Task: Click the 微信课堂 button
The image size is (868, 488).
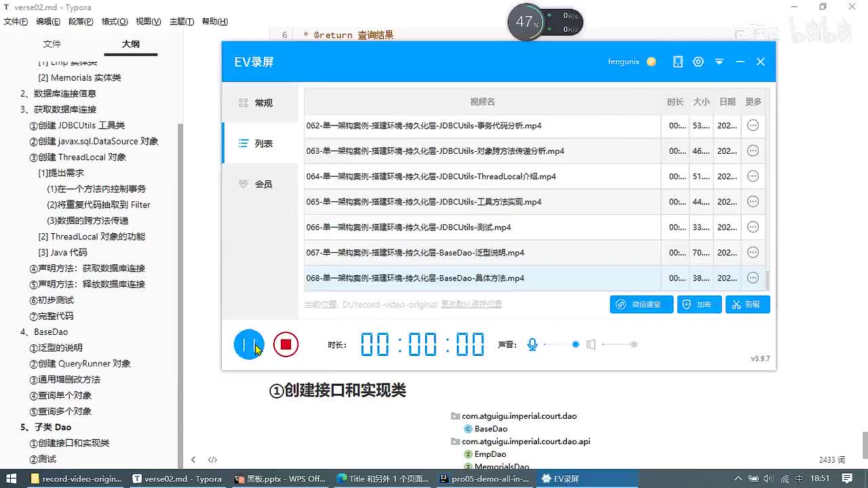Action: click(642, 304)
